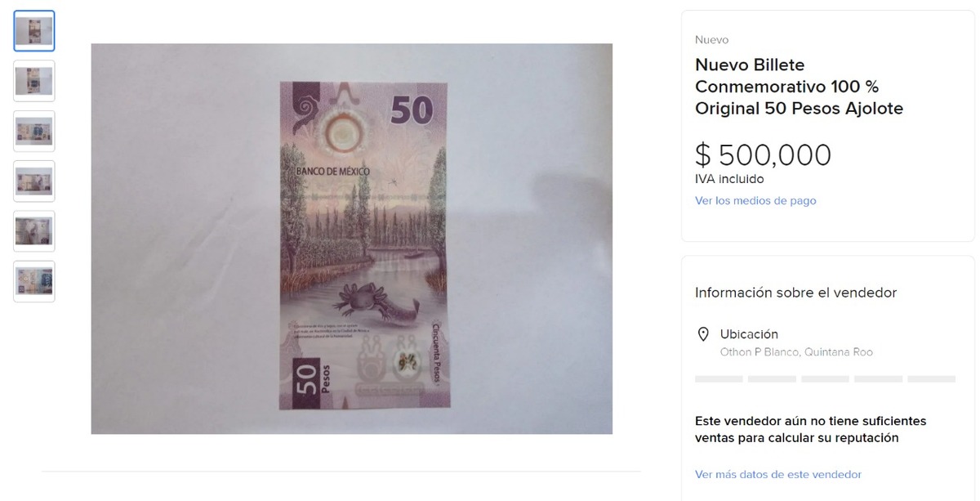Image resolution: width=980 pixels, height=501 pixels.
Task: Open the last gallery thumbnail
Action: (34, 281)
